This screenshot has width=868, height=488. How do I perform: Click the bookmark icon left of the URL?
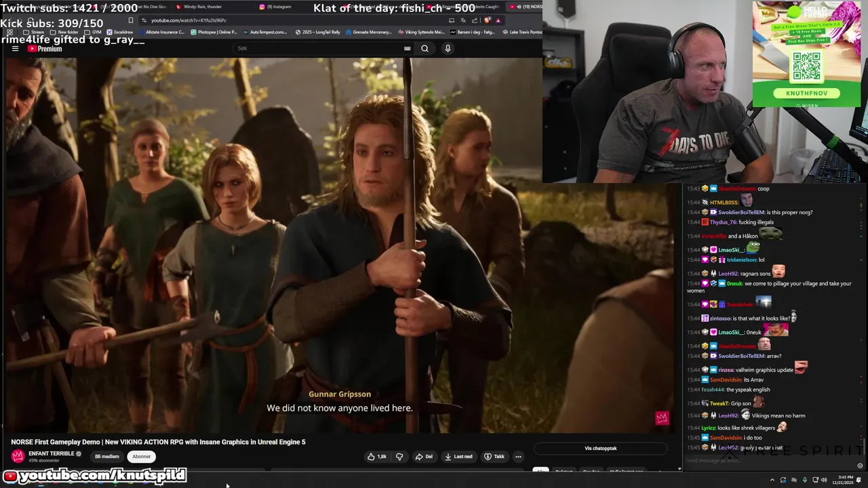pyautogui.click(x=131, y=20)
